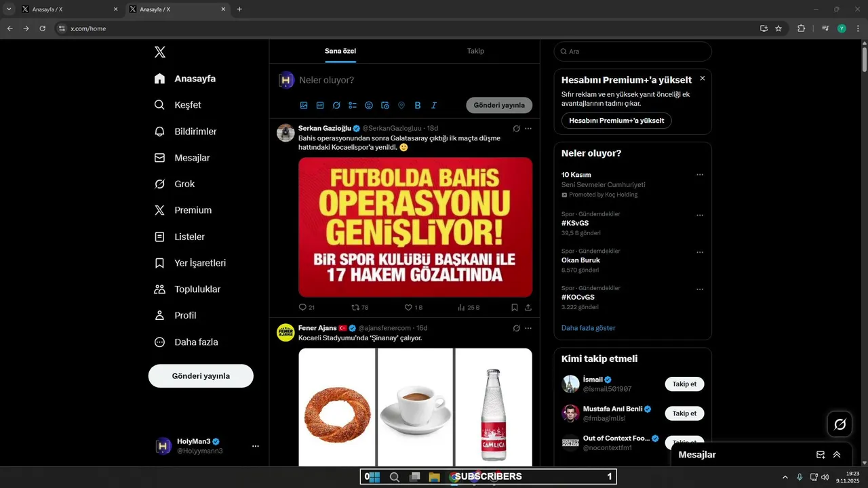The height and width of the screenshot is (488, 868).
Task: Open Listeler from the sidebar
Action: point(180,237)
